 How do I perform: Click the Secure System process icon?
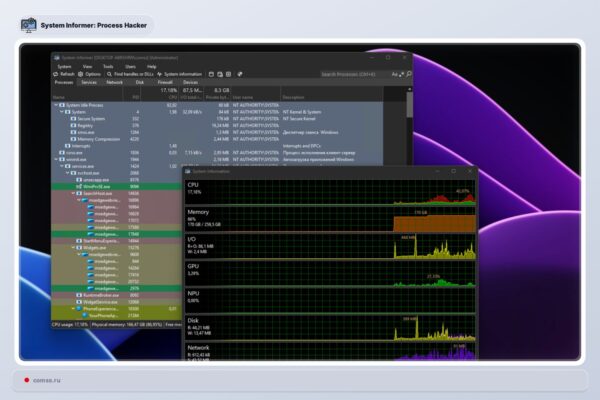(x=73, y=119)
